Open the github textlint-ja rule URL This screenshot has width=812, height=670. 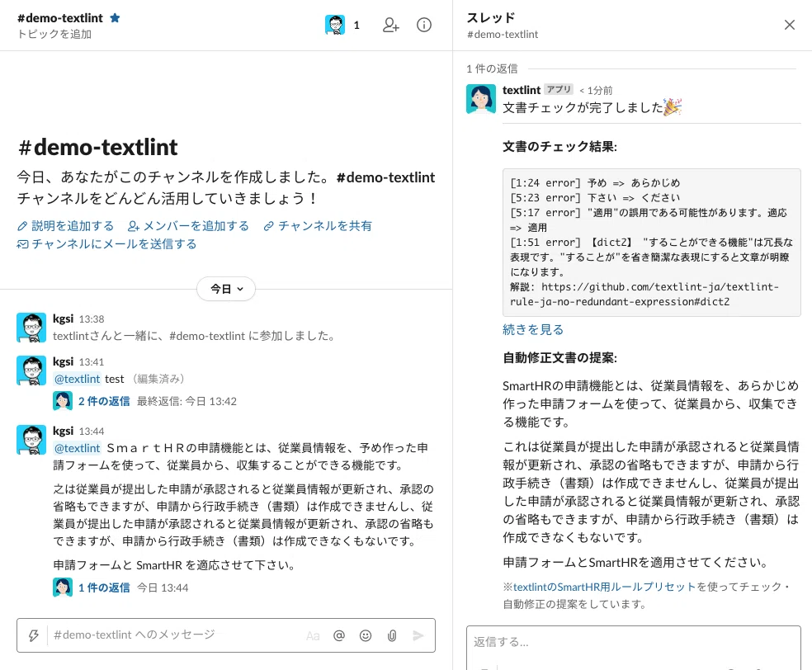(644, 294)
